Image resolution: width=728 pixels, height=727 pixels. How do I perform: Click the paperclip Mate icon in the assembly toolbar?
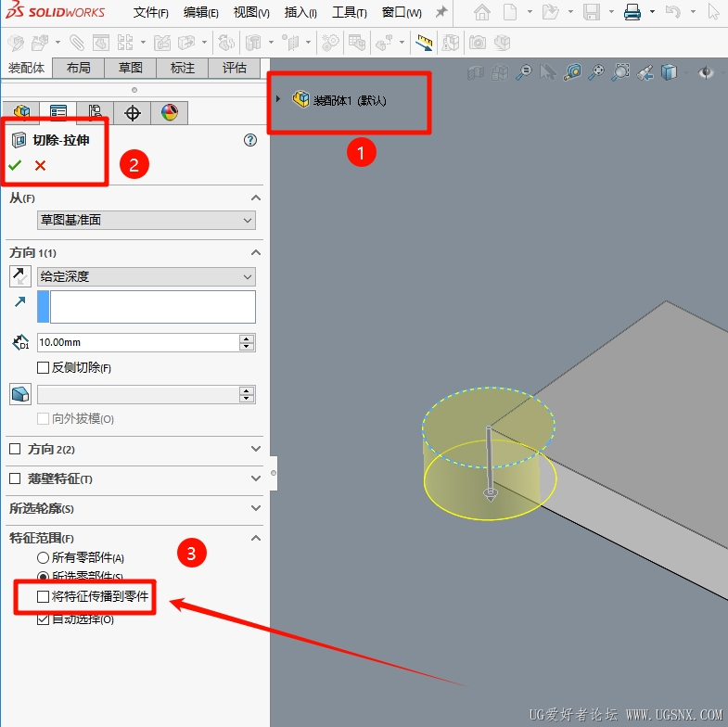[x=77, y=44]
